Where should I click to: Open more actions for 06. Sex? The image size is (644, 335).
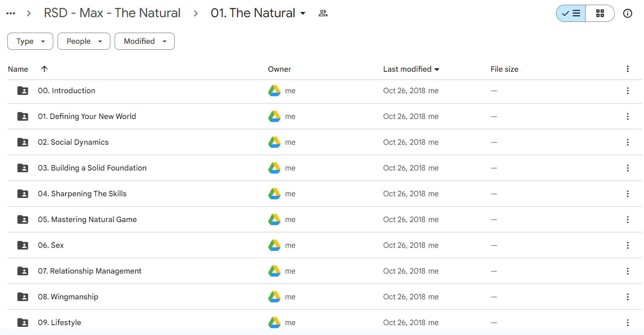click(x=628, y=245)
